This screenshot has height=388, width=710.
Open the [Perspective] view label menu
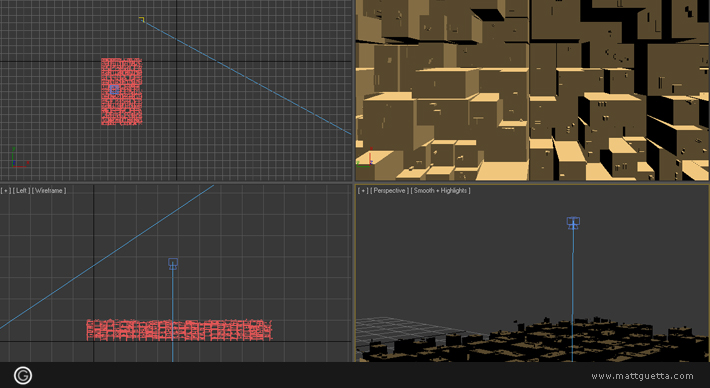coord(389,191)
